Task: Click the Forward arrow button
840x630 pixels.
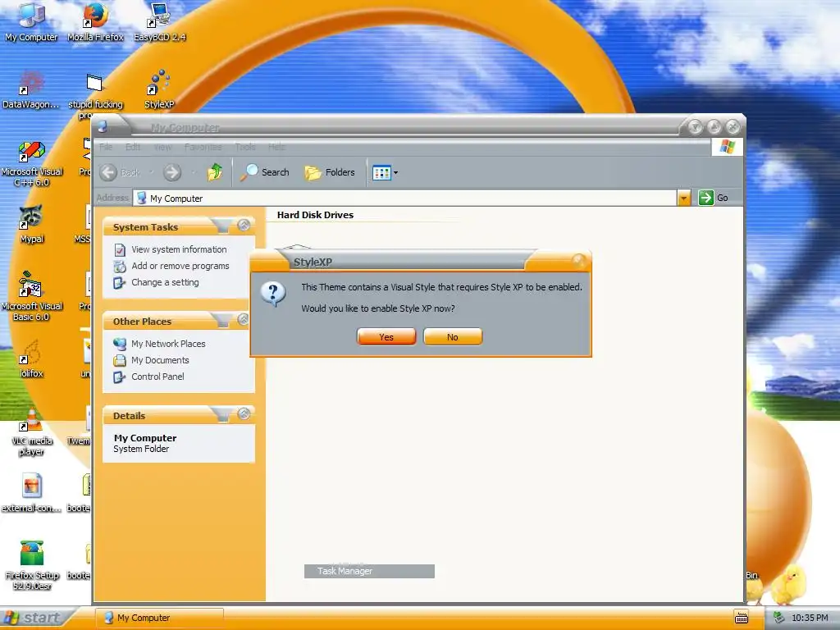Action: coord(172,172)
